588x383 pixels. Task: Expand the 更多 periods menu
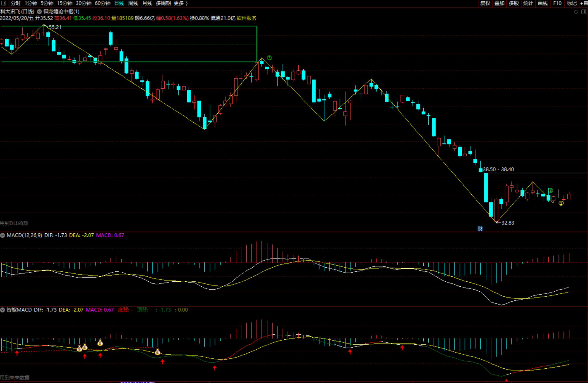click(181, 3)
